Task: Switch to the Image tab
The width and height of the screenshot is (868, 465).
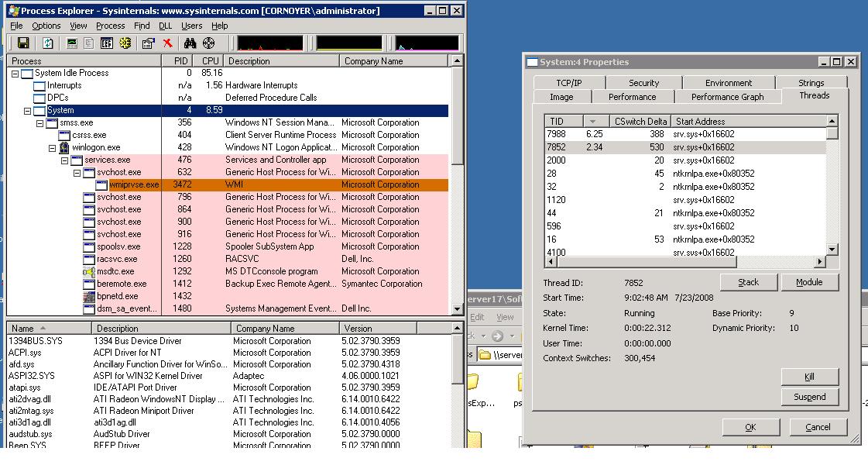Action: (x=561, y=96)
